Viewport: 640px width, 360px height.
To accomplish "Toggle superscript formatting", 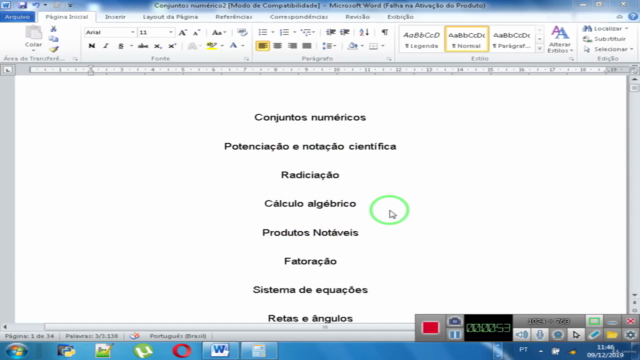I will coord(172,46).
